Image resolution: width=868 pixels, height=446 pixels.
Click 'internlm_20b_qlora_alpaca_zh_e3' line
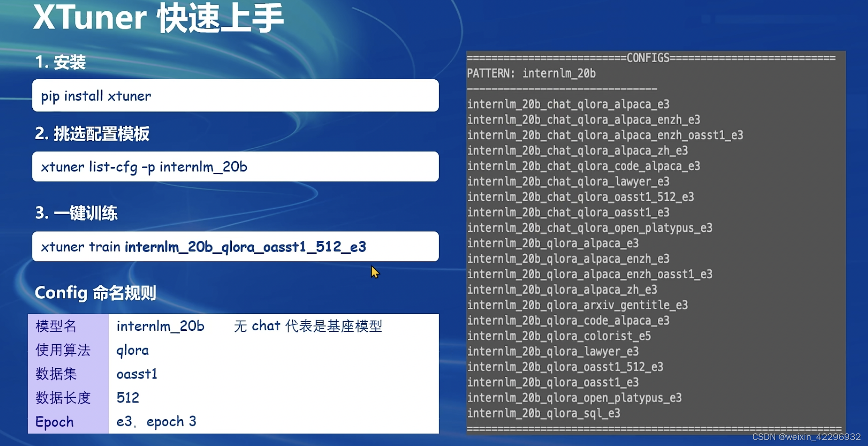tap(562, 290)
